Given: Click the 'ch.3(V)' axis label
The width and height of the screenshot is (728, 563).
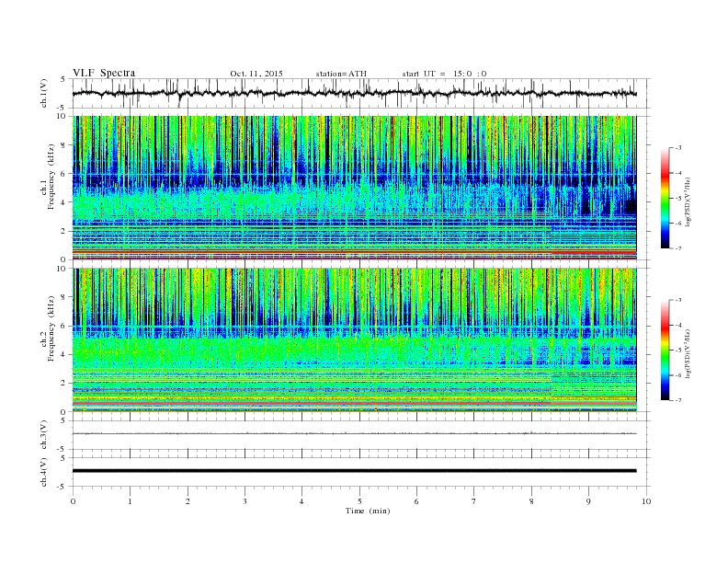Looking at the screenshot, I should tap(44, 434).
